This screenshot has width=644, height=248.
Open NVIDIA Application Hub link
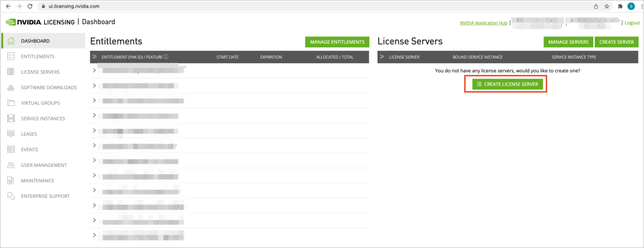click(483, 23)
